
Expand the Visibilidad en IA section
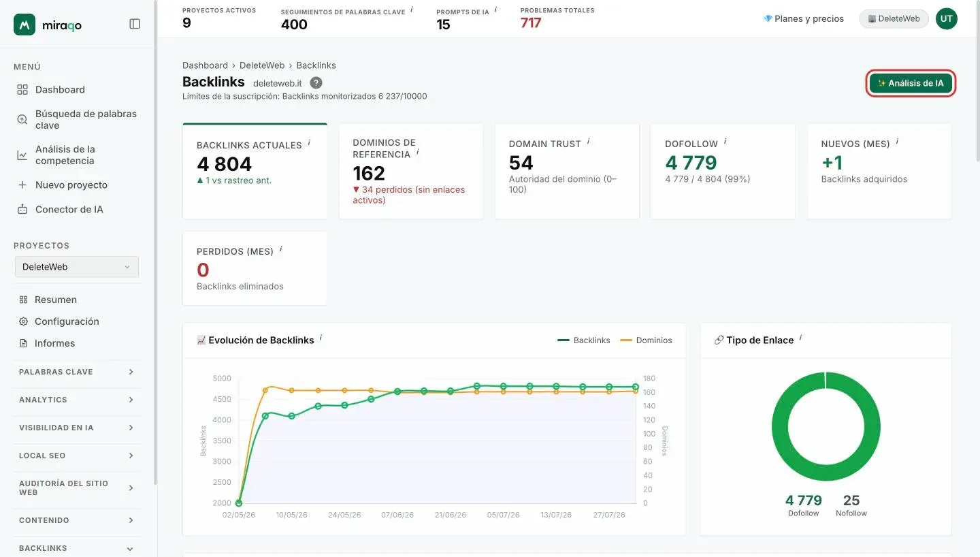click(x=76, y=428)
